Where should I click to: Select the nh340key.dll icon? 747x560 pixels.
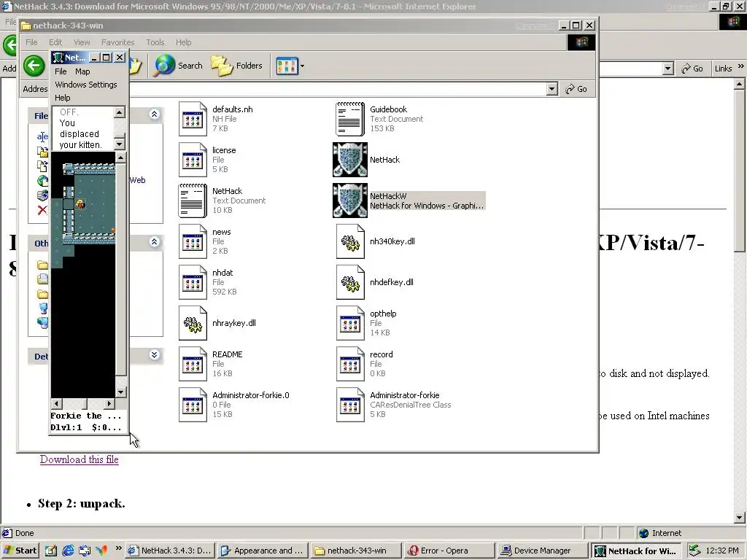click(350, 241)
